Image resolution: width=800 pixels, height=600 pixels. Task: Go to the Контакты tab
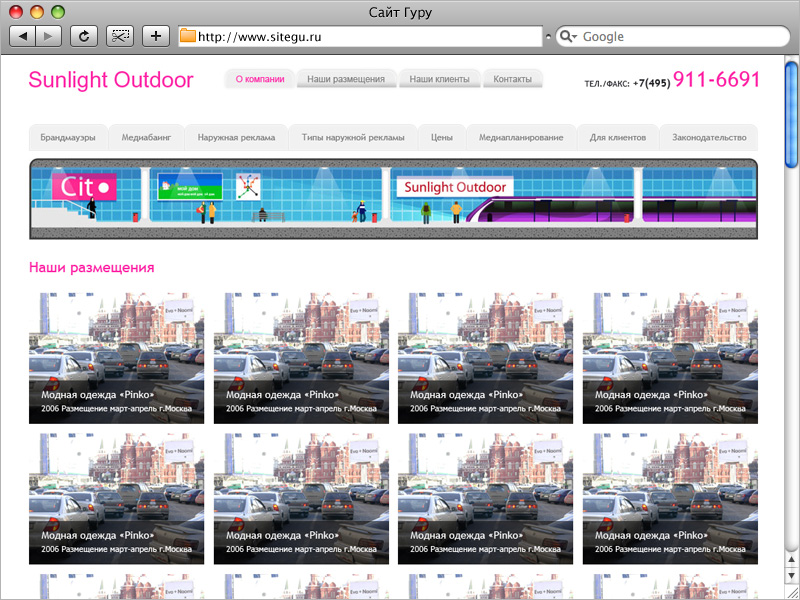pos(512,79)
